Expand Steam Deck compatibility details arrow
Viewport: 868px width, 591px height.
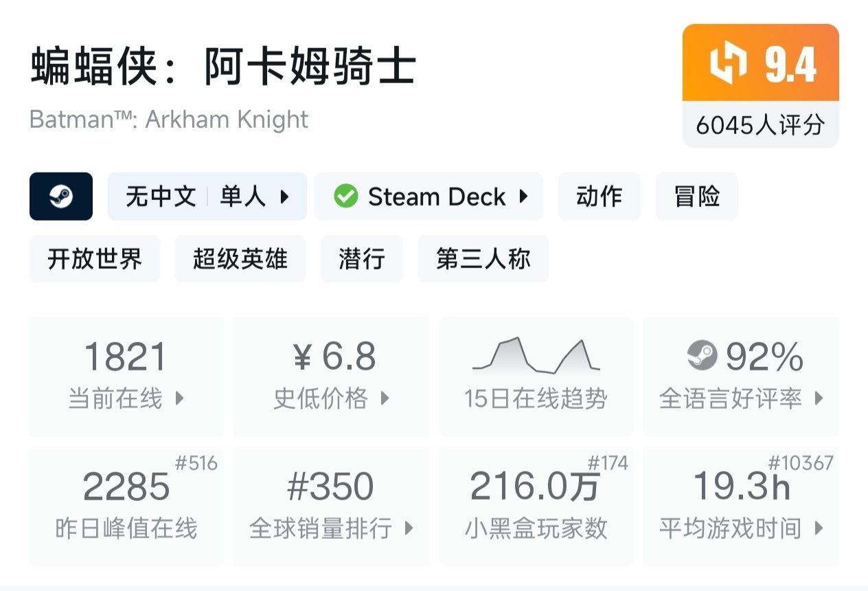(523, 197)
